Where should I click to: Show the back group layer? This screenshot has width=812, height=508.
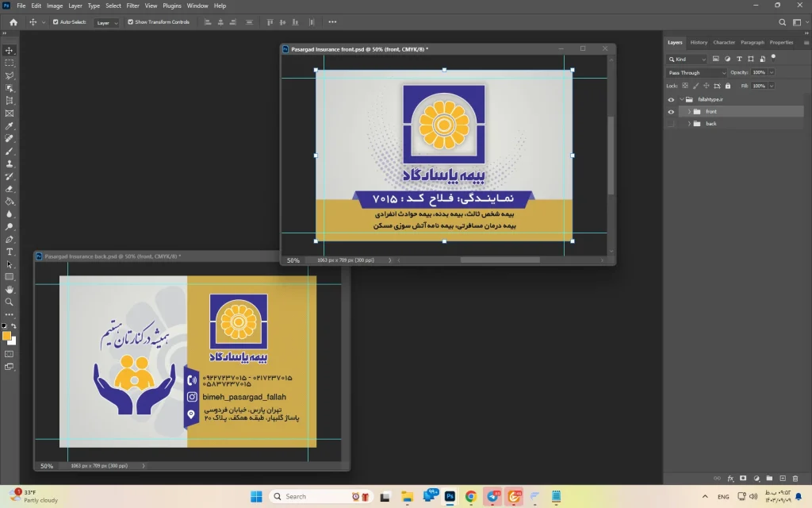(x=671, y=123)
